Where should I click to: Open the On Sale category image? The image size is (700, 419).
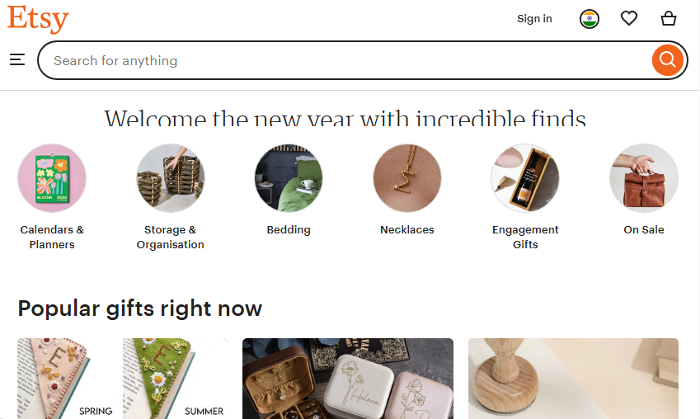point(643,178)
